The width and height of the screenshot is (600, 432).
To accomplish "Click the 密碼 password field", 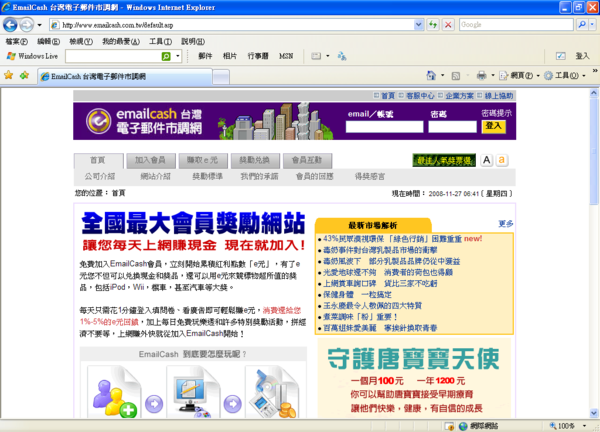I will pyautogui.click(x=452, y=127).
